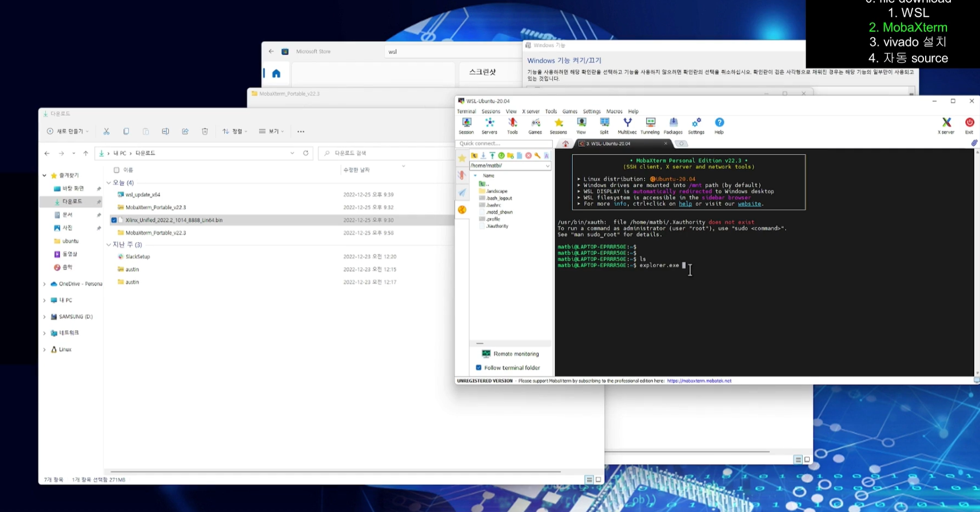Open the Tools toolbar icon in MobaXterm
Viewport: 980px width, 512px height.
512,125
